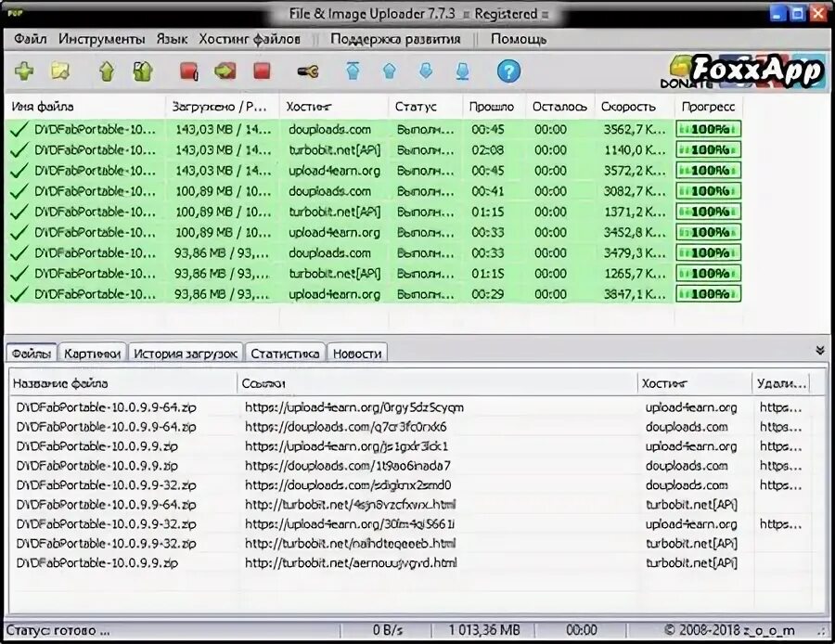This screenshot has width=835, height=644.
Task: Sort by Хостинг column in upper list
Action: (334, 107)
